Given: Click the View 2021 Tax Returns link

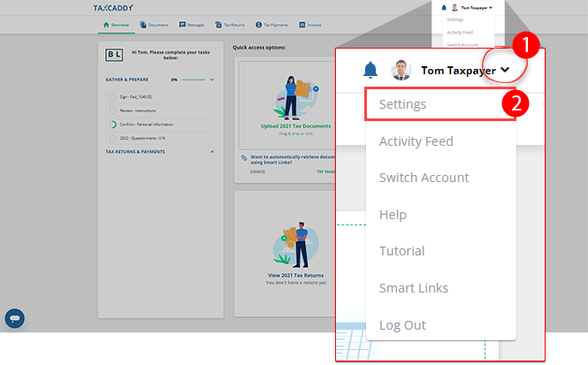Looking at the screenshot, I should (295, 276).
